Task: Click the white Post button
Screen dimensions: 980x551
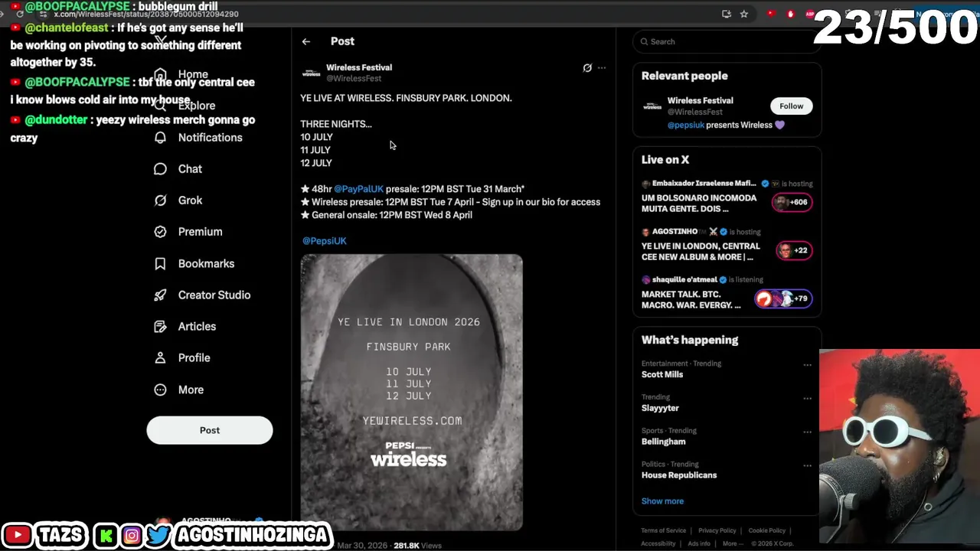Action: pos(210,430)
